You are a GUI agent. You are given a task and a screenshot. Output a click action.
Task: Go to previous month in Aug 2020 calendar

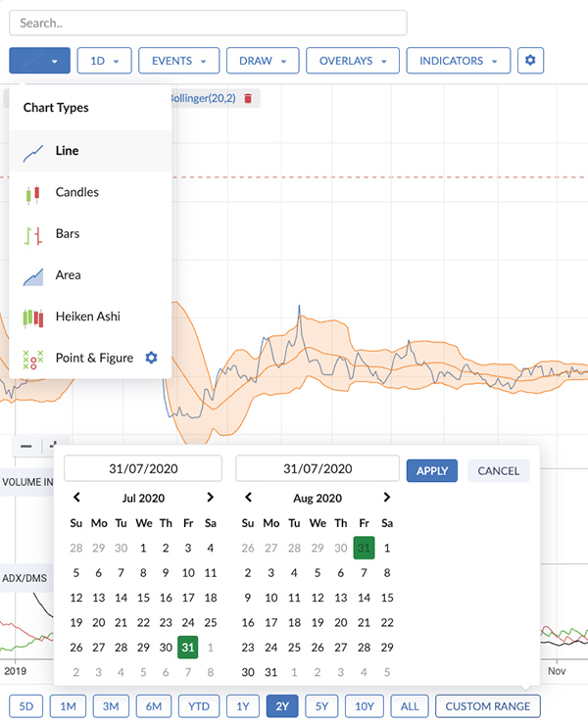248,498
